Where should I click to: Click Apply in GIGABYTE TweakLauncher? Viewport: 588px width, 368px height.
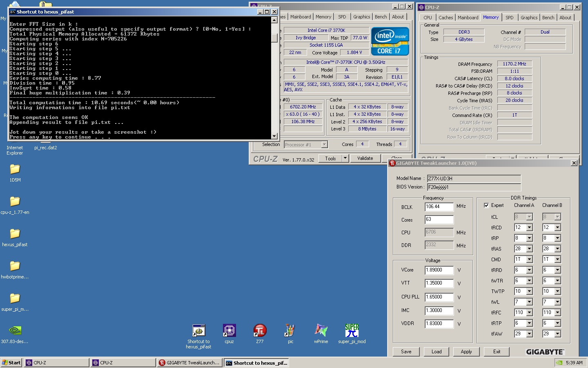[x=466, y=352]
